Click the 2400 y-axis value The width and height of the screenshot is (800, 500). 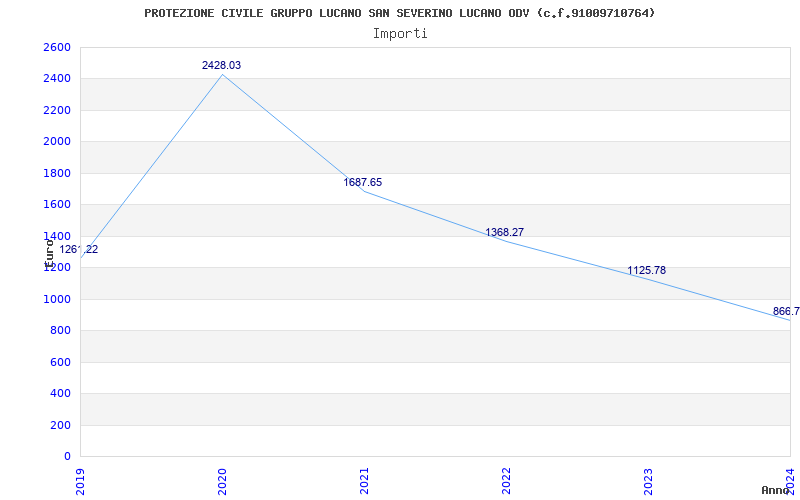pyautogui.click(x=57, y=79)
